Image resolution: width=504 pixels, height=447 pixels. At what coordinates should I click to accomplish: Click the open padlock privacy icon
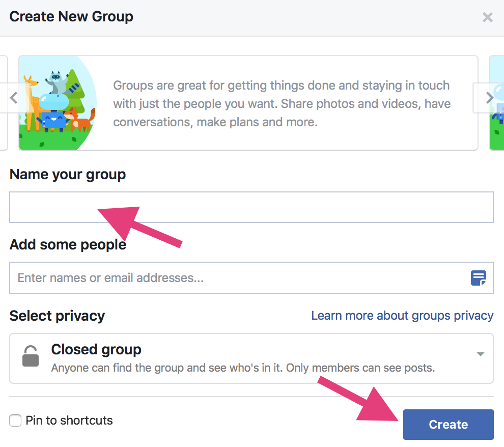31,356
